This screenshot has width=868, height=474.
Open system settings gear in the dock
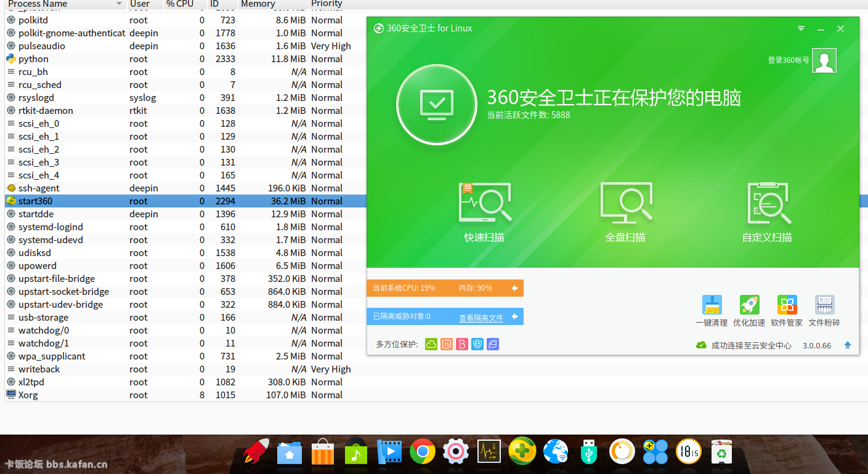pos(456,452)
